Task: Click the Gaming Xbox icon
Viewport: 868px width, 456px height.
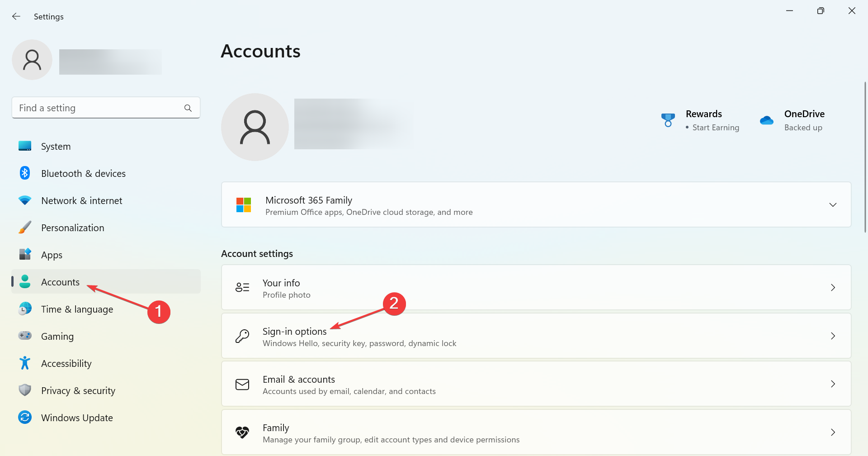Action: tap(25, 336)
